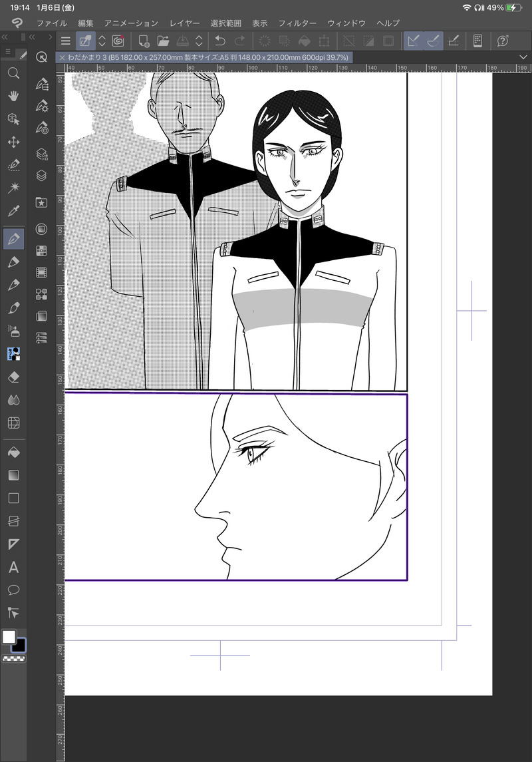
Task: Select the Airbrush spray tool
Action: [x=13, y=331]
